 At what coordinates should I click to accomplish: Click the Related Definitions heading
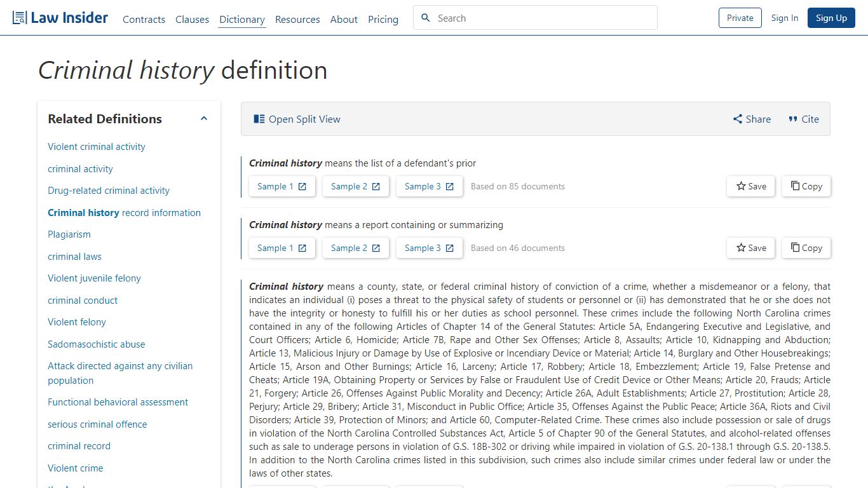[x=105, y=119]
